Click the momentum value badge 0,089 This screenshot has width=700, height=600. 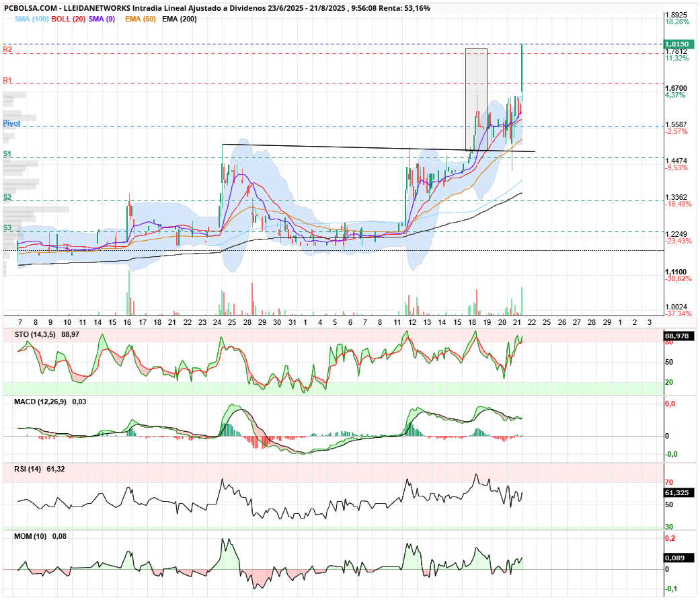tap(679, 558)
